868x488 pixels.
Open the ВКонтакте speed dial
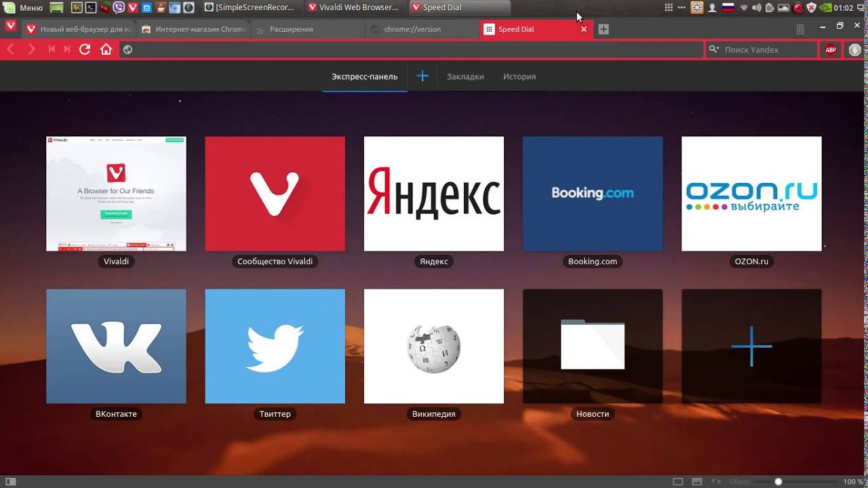tap(116, 346)
